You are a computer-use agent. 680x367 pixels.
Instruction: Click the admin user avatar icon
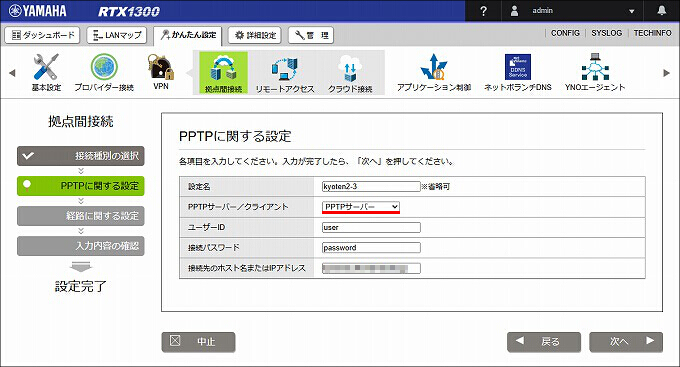click(514, 11)
